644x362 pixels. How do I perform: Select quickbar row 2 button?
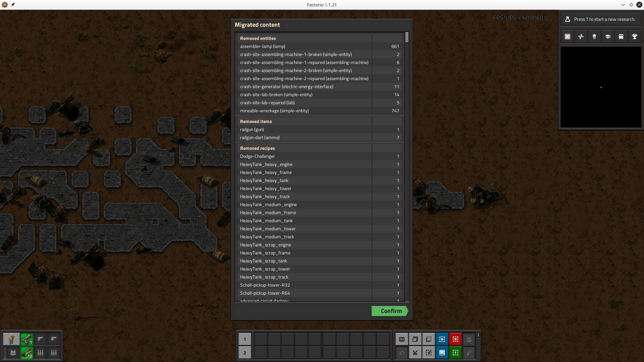click(245, 353)
